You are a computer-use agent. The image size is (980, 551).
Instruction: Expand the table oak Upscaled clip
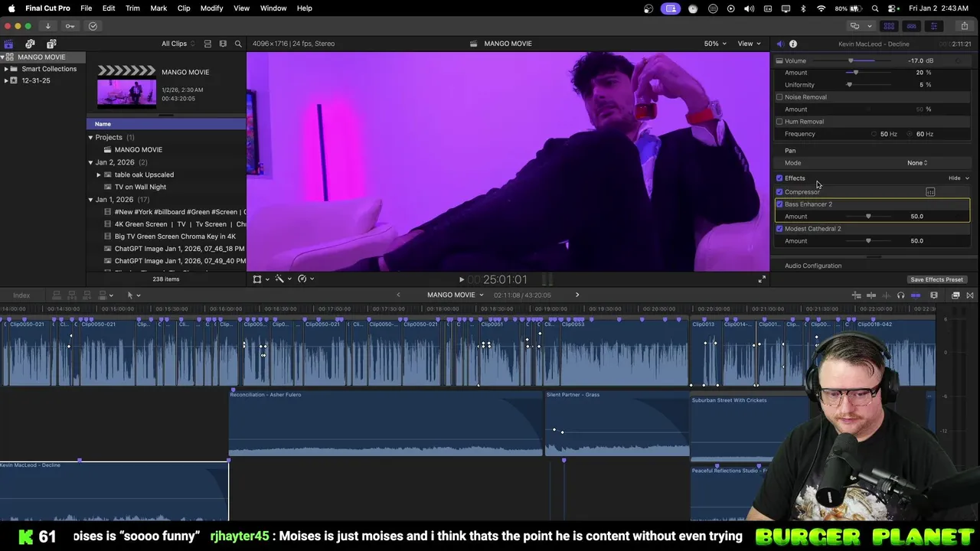pos(98,174)
